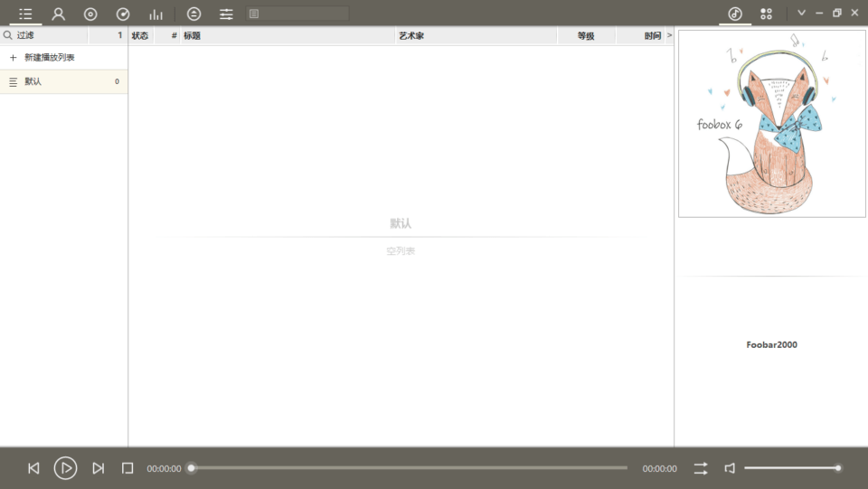Open the genre browser icon

click(x=123, y=14)
